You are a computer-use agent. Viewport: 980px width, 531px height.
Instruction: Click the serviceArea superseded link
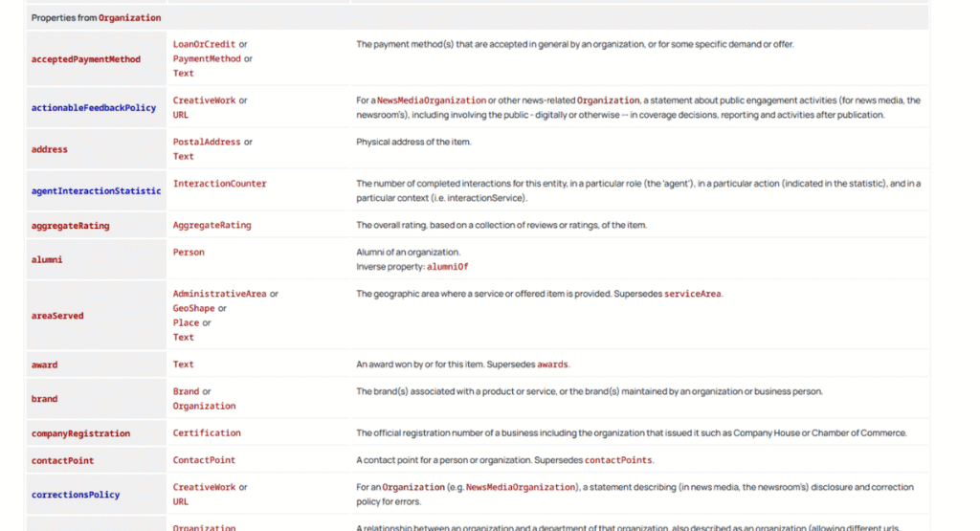coord(693,294)
